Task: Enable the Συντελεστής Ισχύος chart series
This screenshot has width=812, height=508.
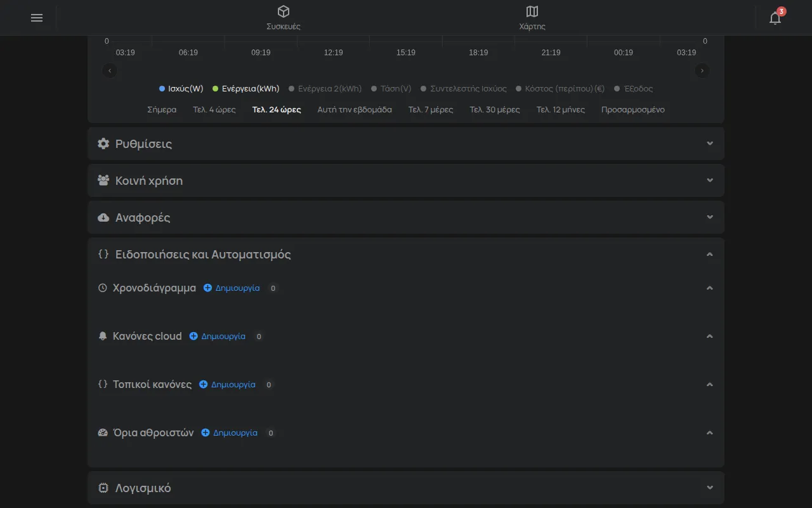Action: pos(464,88)
